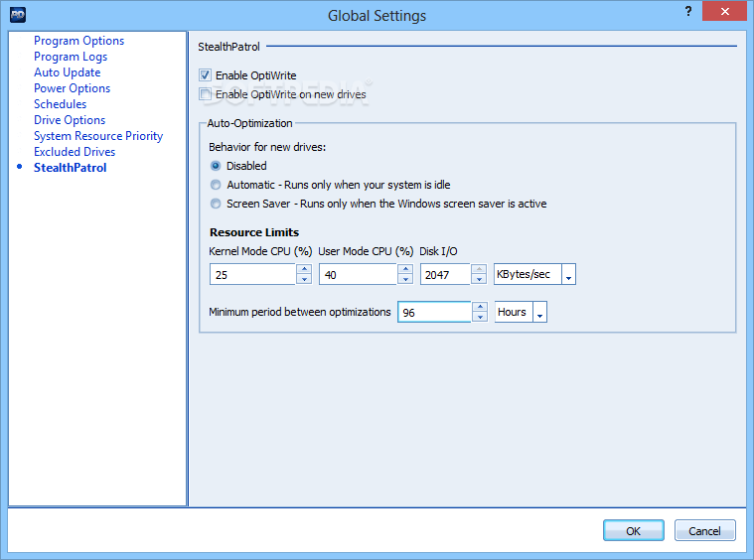The image size is (754, 560).
Task: Choose Screen Saver optimization option
Action: [x=216, y=204]
